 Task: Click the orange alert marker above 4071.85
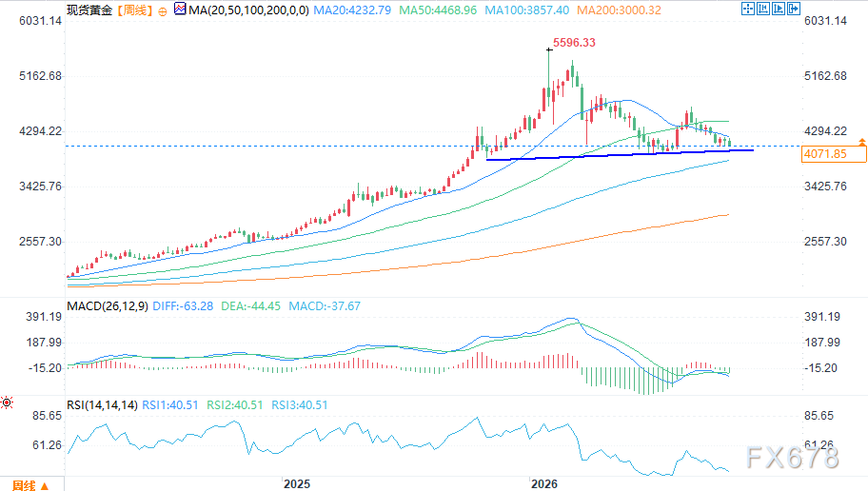click(862, 143)
